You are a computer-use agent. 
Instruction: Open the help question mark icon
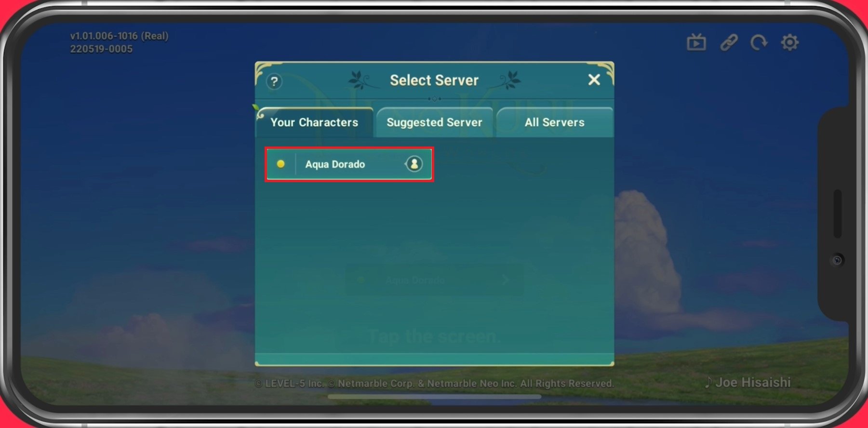(274, 81)
